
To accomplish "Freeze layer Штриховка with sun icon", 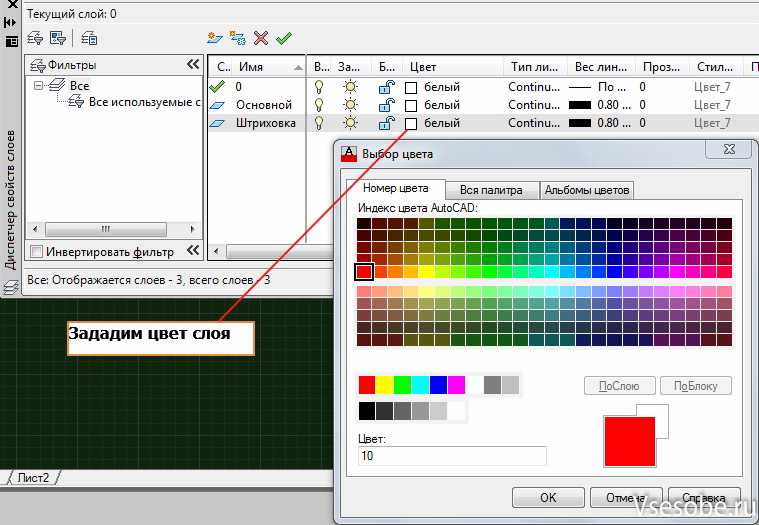I will coord(350,123).
